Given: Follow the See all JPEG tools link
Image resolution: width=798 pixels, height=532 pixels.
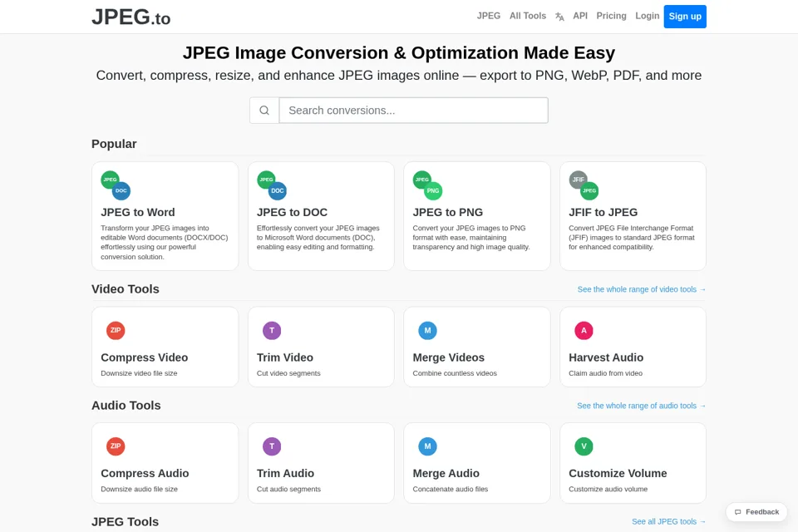Looking at the screenshot, I should click(668, 522).
